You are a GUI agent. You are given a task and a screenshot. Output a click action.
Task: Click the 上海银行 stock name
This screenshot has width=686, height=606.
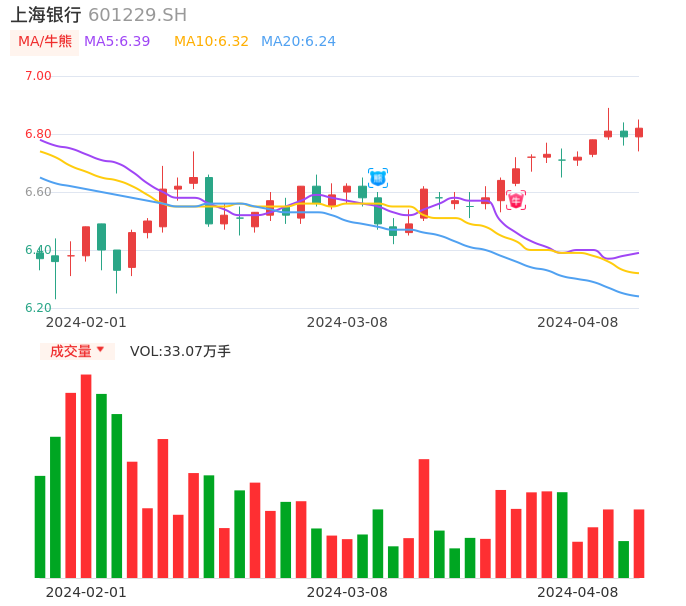tap(46, 15)
